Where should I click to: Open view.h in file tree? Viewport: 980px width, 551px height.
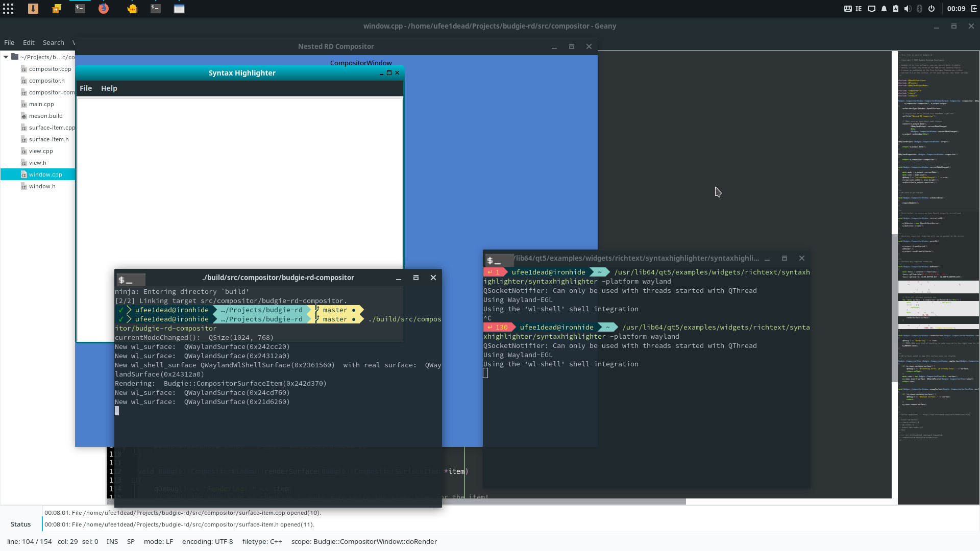pyautogui.click(x=37, y=163)
